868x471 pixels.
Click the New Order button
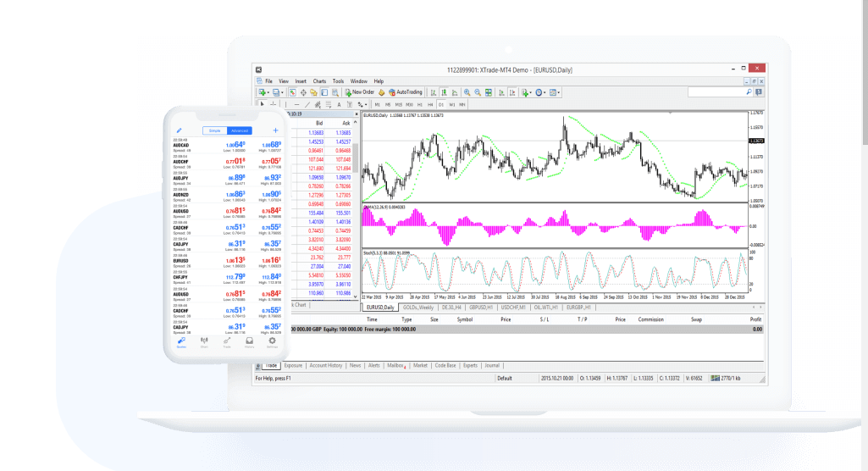pyautogui.click(x=360, y=92)
